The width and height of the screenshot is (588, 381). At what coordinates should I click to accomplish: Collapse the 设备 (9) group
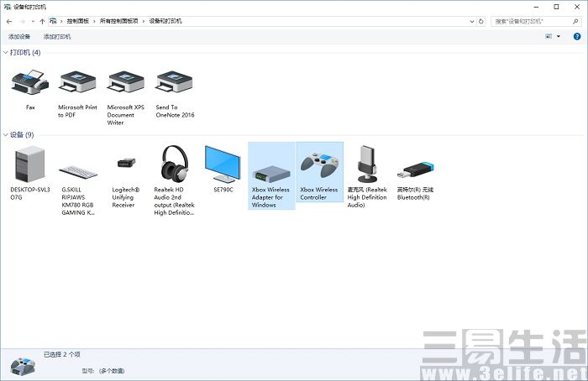click(x=6, y=135)
